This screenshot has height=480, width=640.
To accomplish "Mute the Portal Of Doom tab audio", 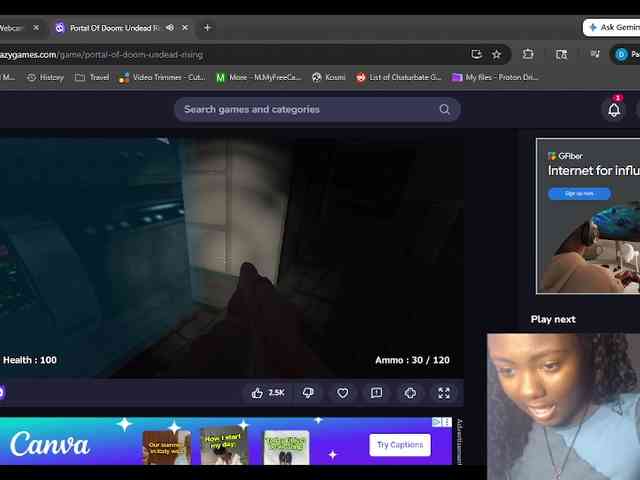I will [x=170, y=28].
